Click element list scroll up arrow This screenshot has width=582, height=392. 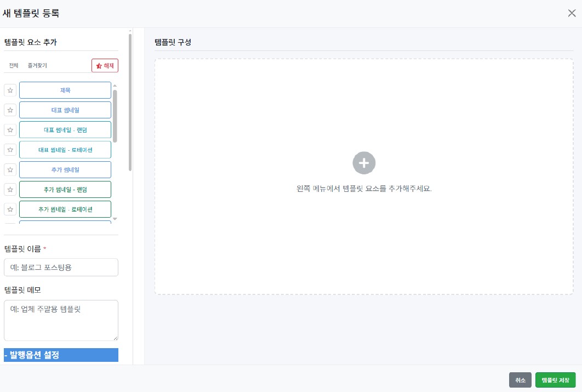click(115, 86)
